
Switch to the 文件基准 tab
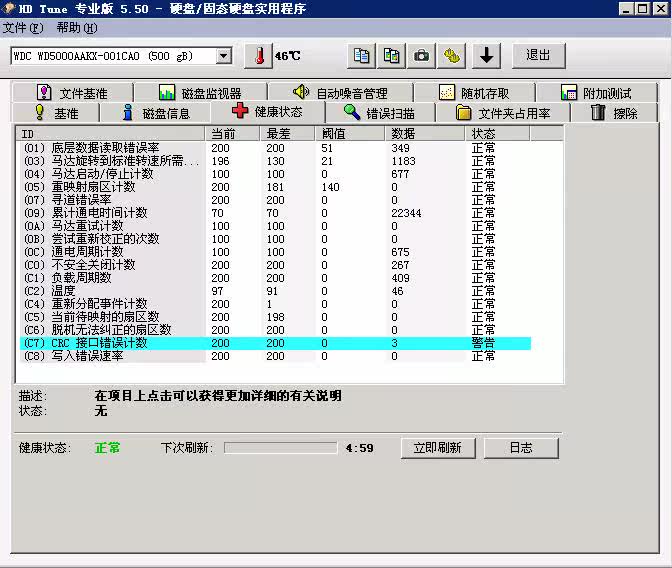[x=73, y=93]
